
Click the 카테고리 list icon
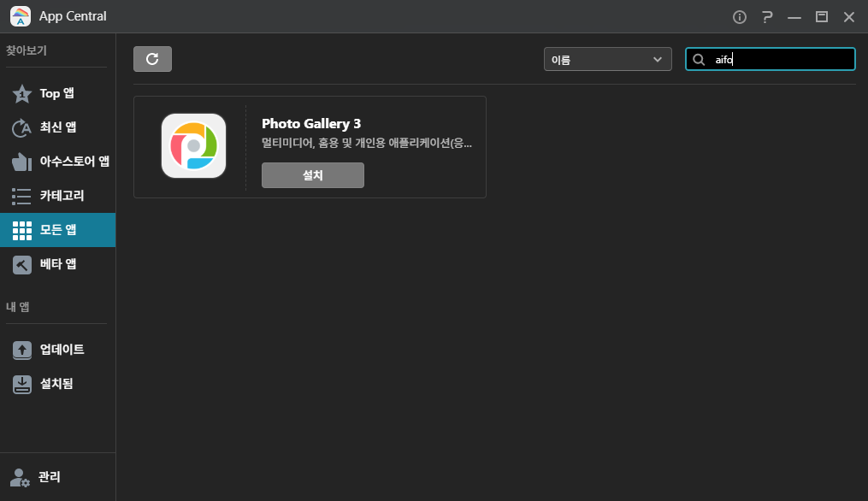point(21,196)
